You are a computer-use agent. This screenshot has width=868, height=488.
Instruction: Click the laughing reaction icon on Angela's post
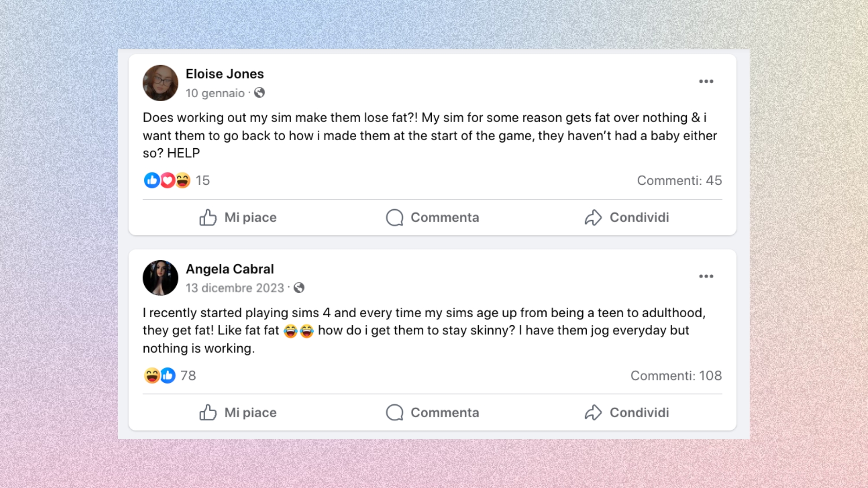152,375
